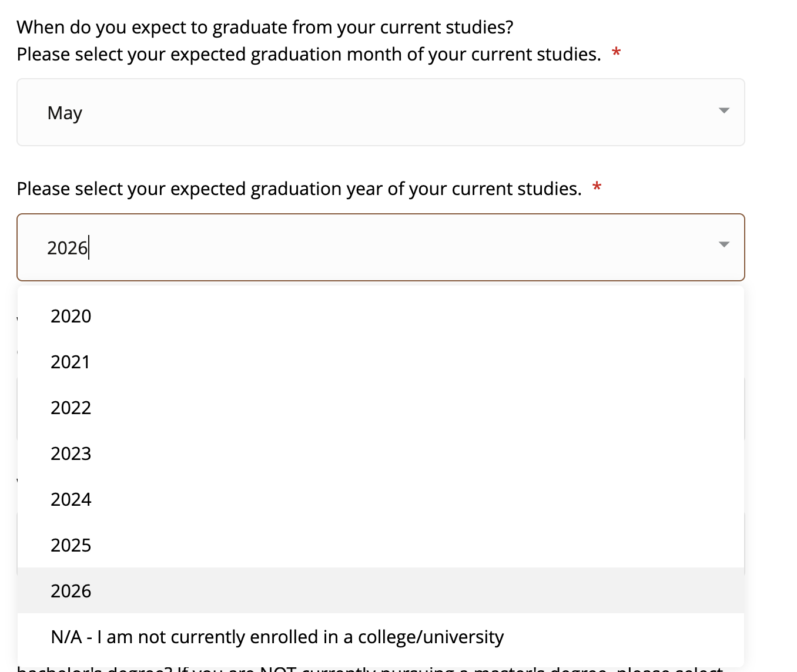This screenshot has height=672, width=797.
Task: Click the red asterisk next to month question
Action: [615, 53]
